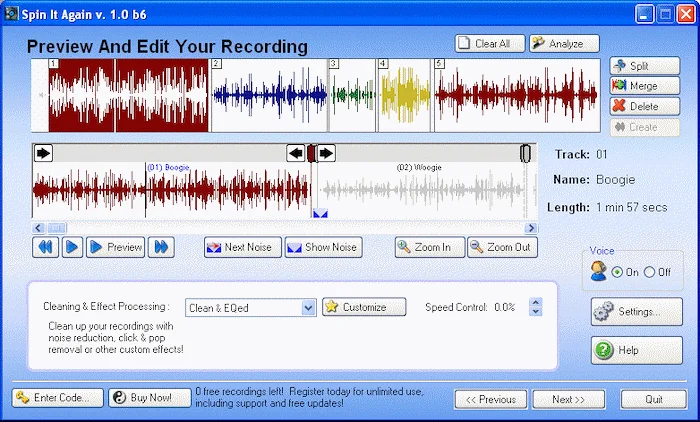Click the Length value 1 min 57 secs
700x422 pixels.
coord(632,207)
